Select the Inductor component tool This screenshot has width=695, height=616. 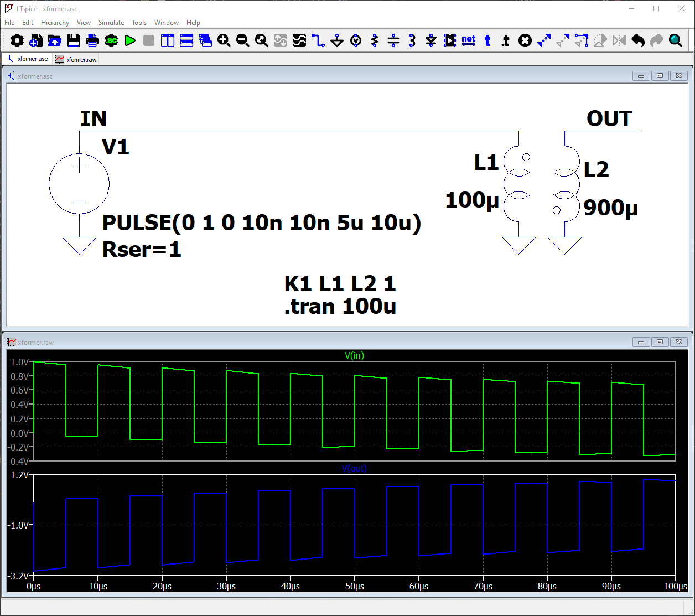click(x=412, y=40)
